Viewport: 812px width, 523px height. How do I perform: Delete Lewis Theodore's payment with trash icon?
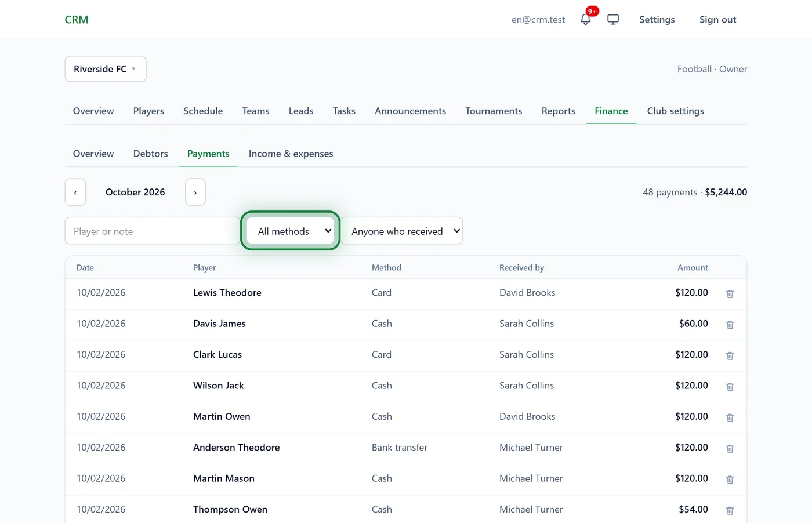[x=730, y=294]
